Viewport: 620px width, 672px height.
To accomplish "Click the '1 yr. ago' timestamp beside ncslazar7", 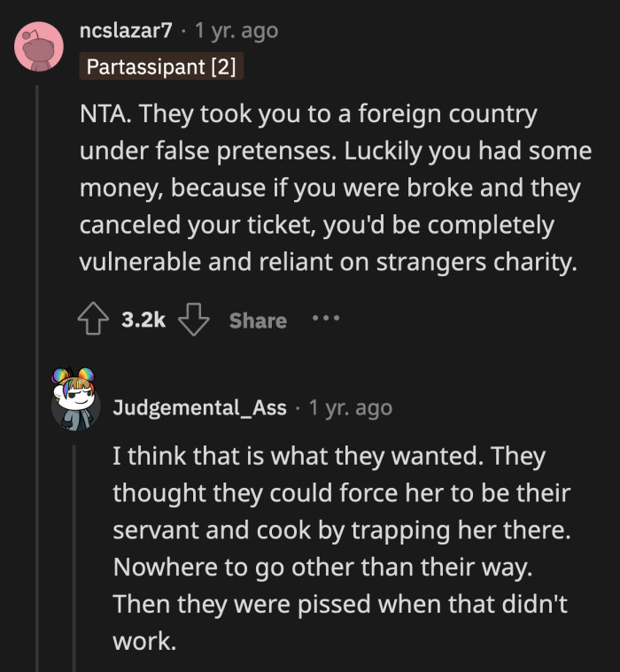I will 236,31.
